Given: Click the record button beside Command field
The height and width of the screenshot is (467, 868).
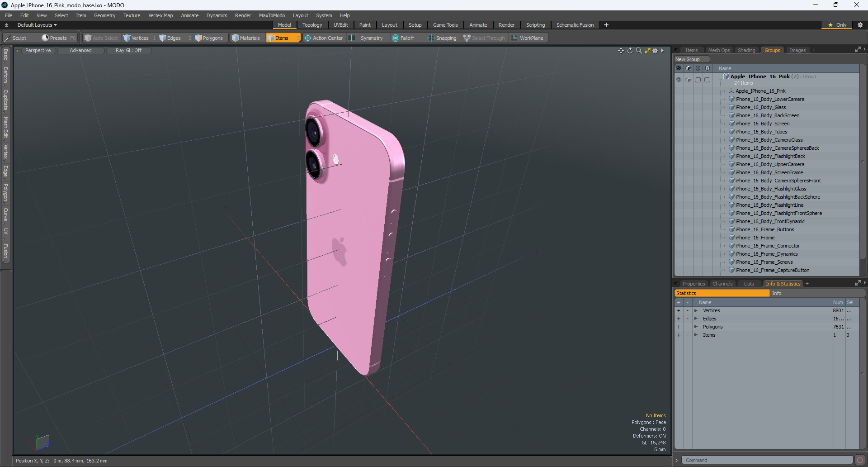Looking at the screenshot, I should pyautogui.click(x=860, y=460).
